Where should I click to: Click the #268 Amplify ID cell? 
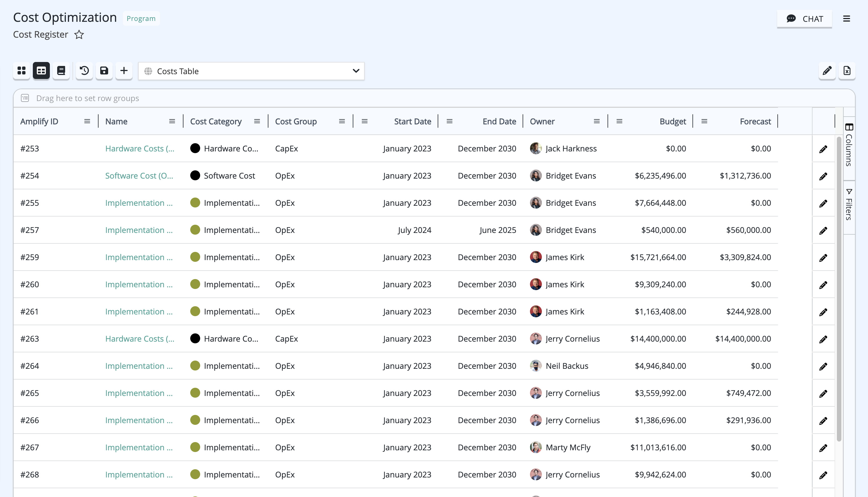30,474
